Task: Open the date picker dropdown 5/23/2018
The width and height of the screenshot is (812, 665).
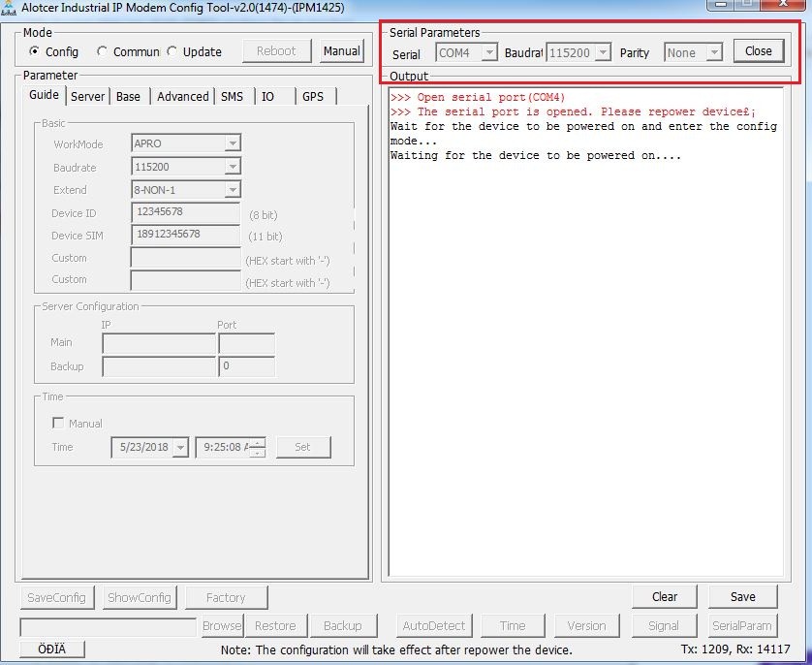Action: (x=180, y=448)
